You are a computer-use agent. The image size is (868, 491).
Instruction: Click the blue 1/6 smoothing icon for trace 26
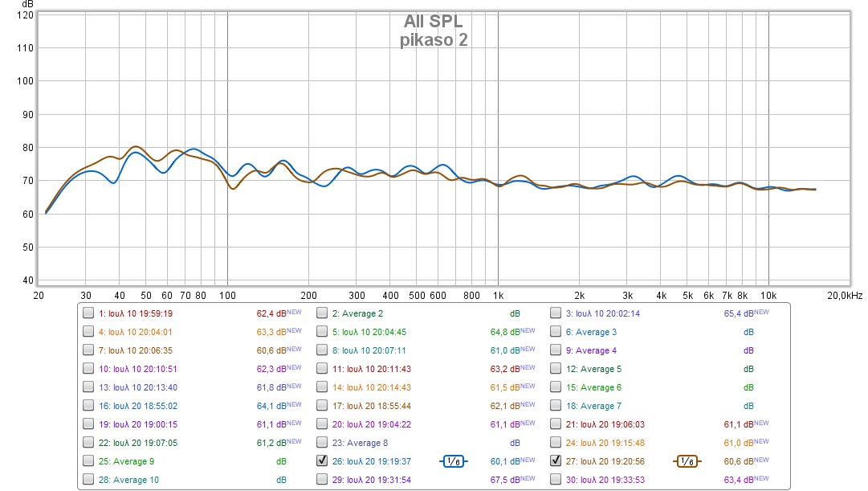[454, 461]
